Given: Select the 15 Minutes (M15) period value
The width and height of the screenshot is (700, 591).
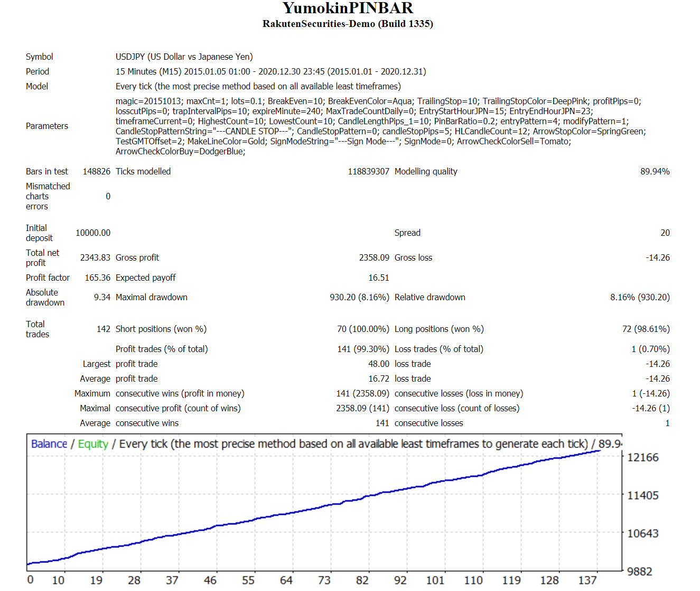Looking at the screenshot, I should click(271, 71).
